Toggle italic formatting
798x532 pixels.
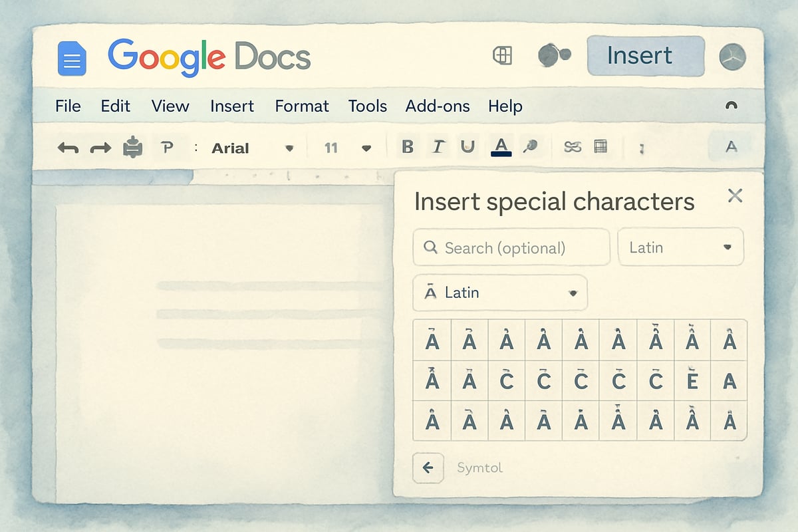pos(438,147)
